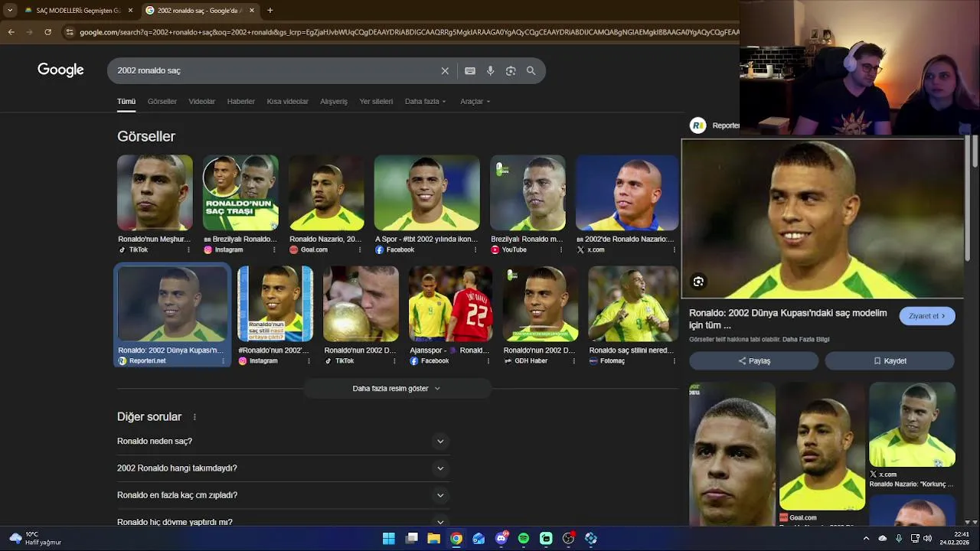Switch to 'Haberler' tab

click(x=241, y=101)
